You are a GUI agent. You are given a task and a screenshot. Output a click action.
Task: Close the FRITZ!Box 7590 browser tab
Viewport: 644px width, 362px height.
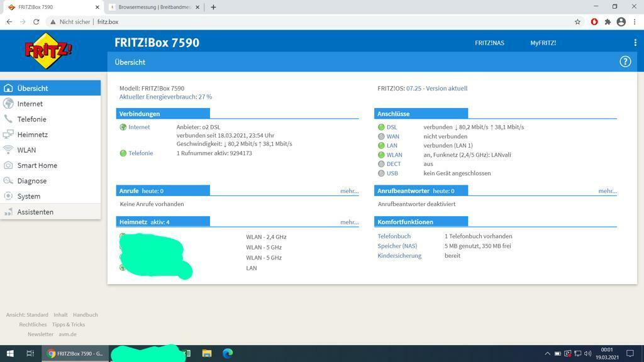97,7
